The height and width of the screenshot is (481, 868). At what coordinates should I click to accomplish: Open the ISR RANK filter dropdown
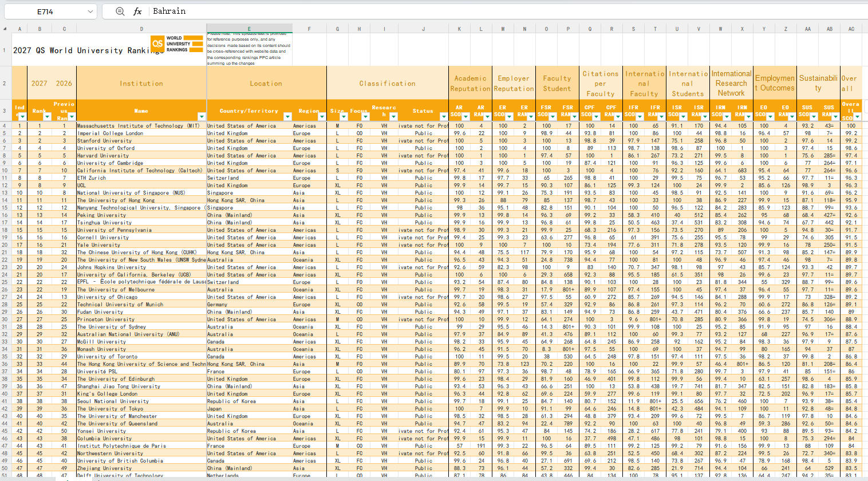pos(705,117)
